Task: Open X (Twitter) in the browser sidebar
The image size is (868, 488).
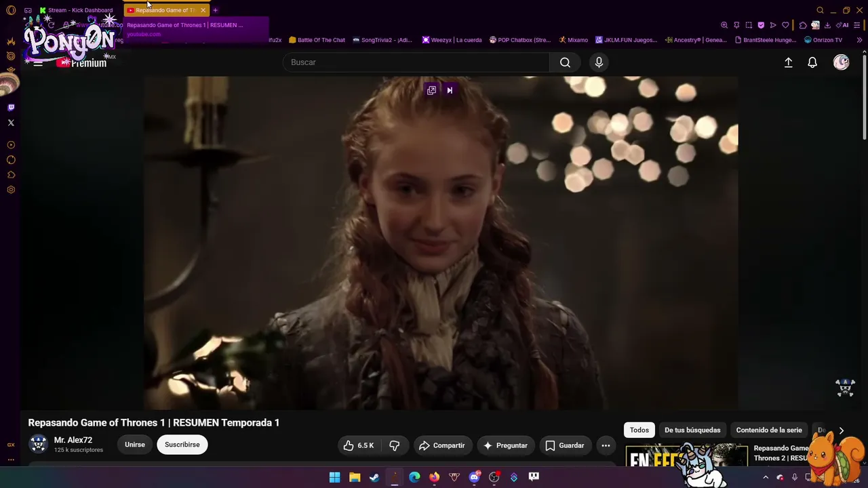Action: [x=11, y=123]
